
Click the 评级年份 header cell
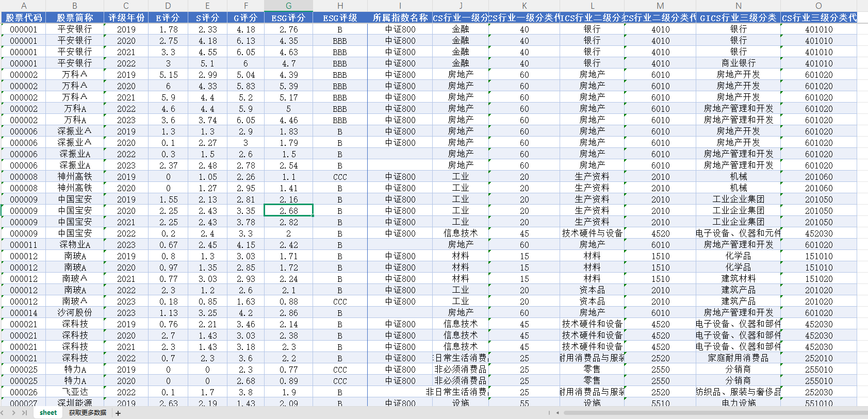(x=126, y=18)
